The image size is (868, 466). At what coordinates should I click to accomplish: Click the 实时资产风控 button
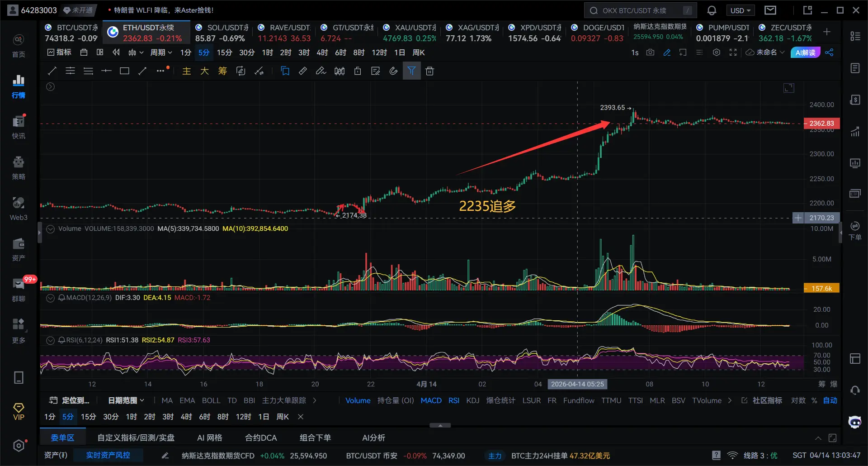(x=108, y=455)
